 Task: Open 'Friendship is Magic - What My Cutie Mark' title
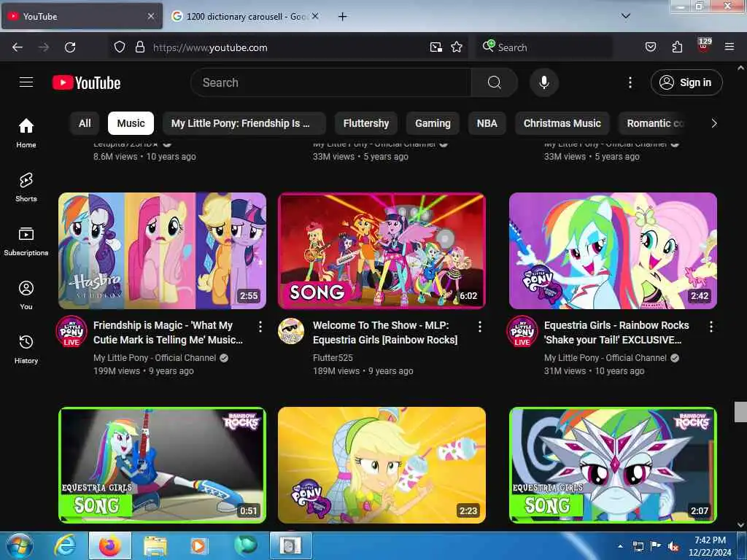click(x=169, y=332)
